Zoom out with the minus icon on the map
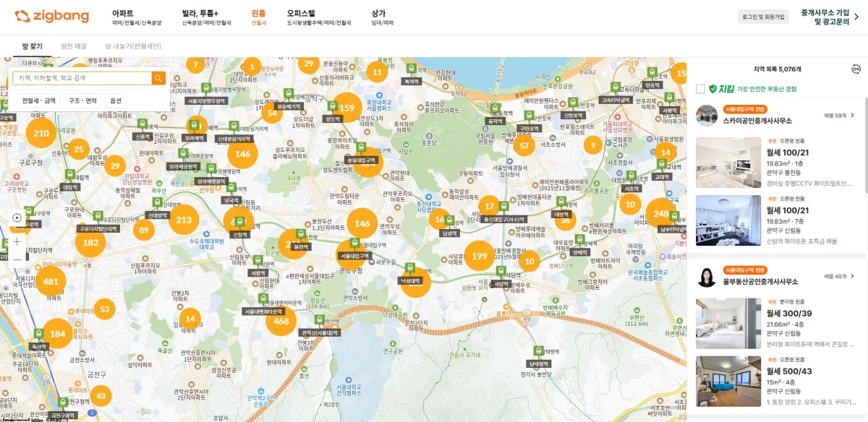This screenshot has height=422, width=868. tap(16, 259)
